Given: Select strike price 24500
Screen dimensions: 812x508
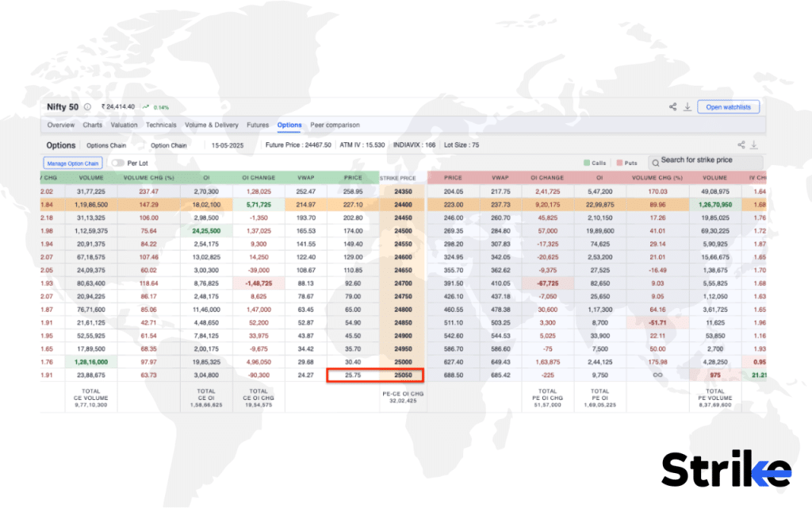Looking at the screenshot, I should pyautogui.click(x=403, y=231).
